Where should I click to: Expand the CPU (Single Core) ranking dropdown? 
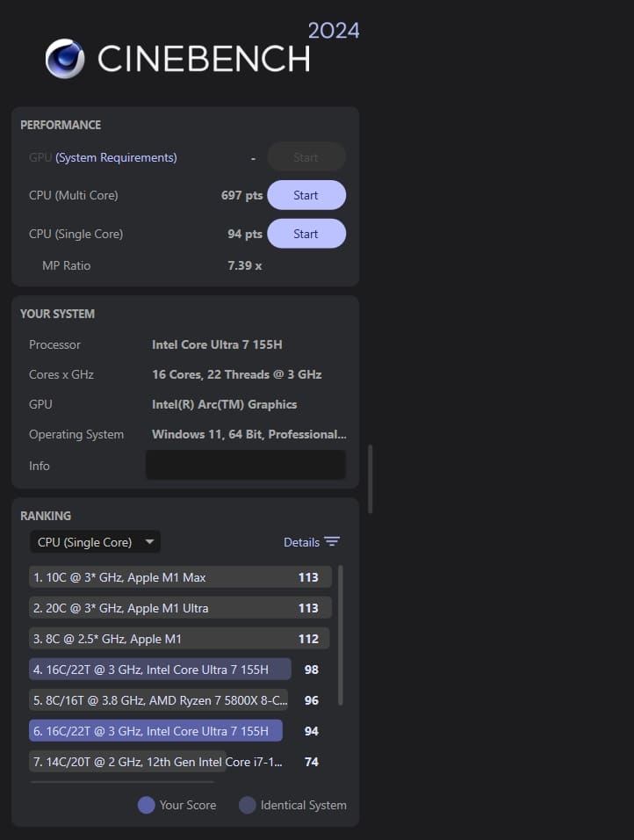[x=95, y=542]
